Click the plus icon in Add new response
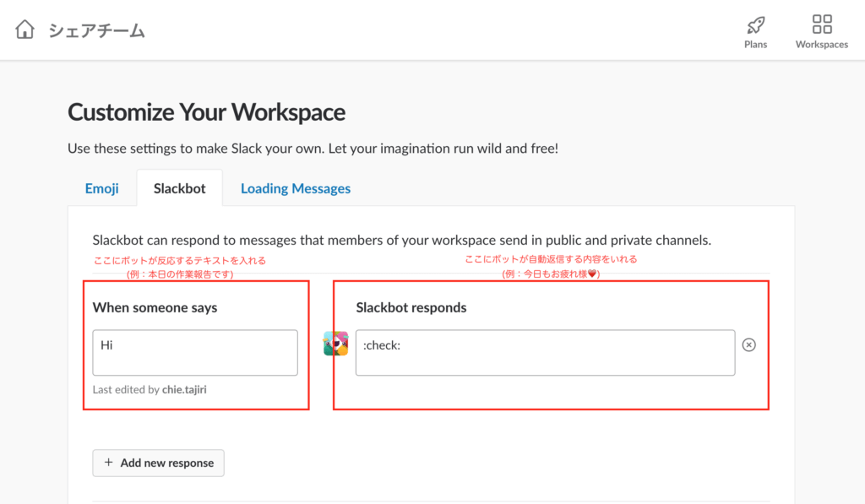Image resolution: width=865 pixels, height=504 pixels. tap(108, 463)
